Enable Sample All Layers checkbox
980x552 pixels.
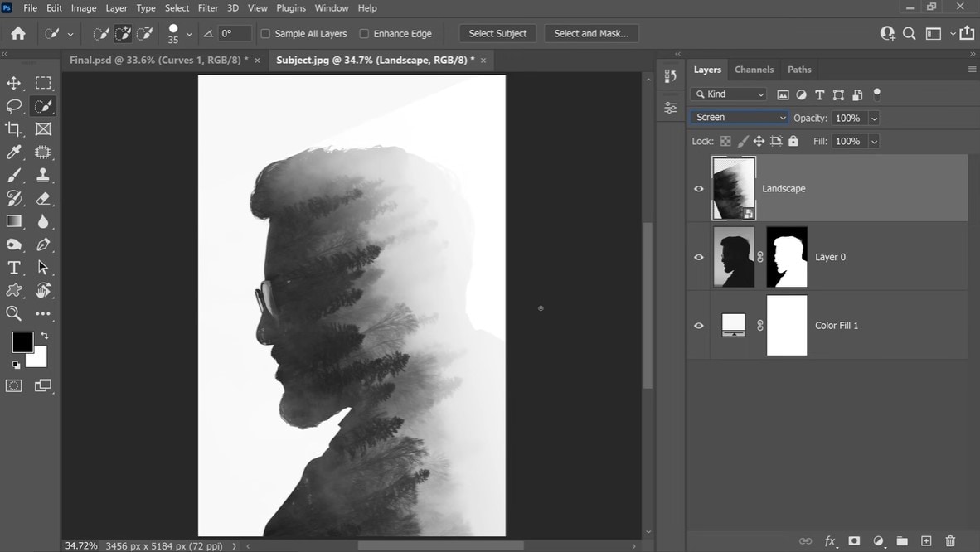coord(265,34)
